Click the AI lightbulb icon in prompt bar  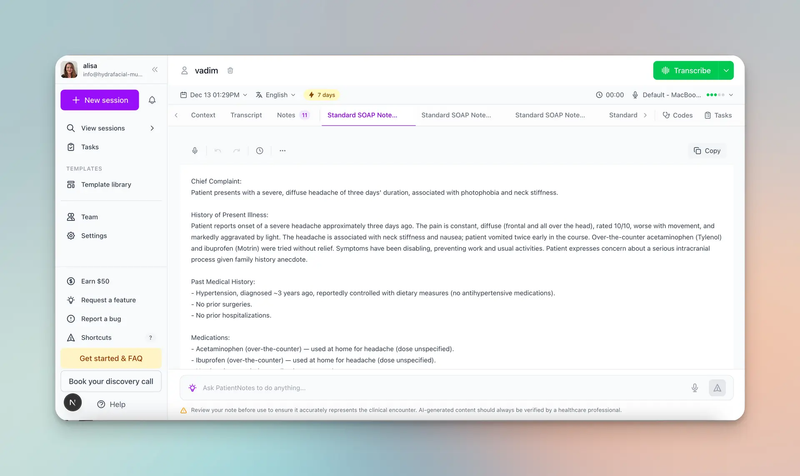(x=192, y=388)
